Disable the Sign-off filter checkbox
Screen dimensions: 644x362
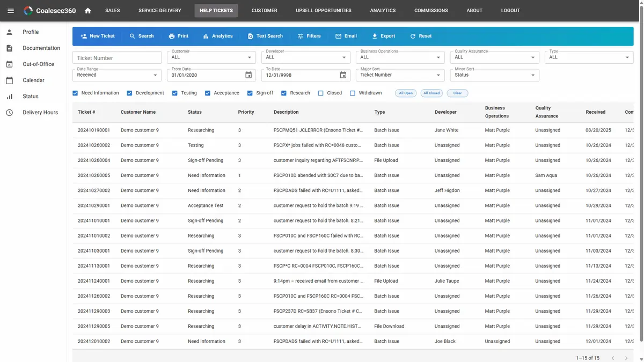250,93
